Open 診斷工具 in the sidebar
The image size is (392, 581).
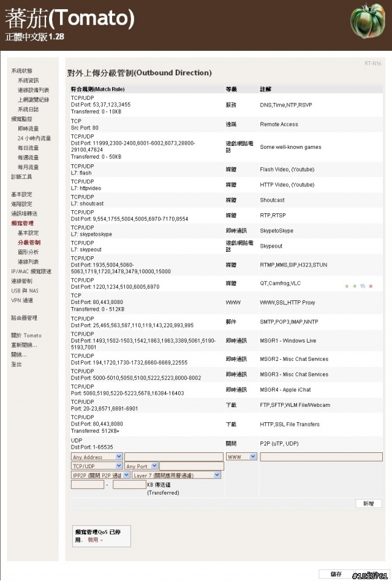coord(21,177)
